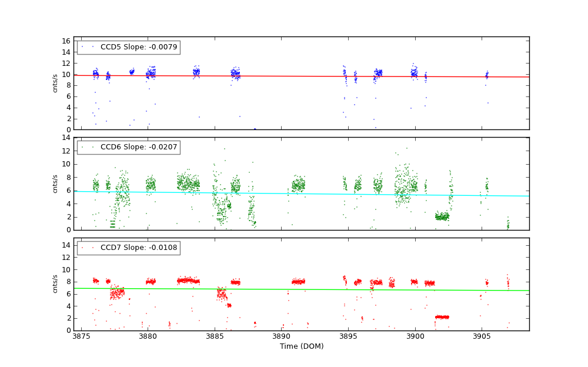Click the CCD5 Slope legend label
Screen dimensions: 588x367
tap(138, 47)
